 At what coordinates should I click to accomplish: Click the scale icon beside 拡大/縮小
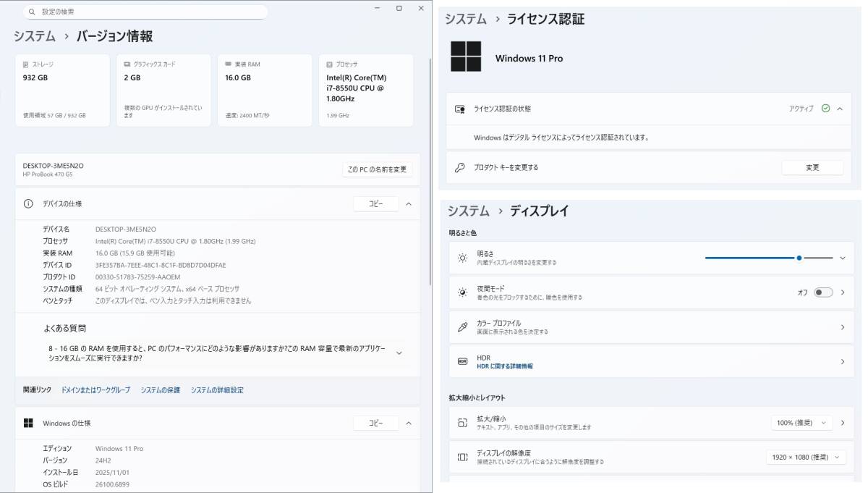coord(463,423)
